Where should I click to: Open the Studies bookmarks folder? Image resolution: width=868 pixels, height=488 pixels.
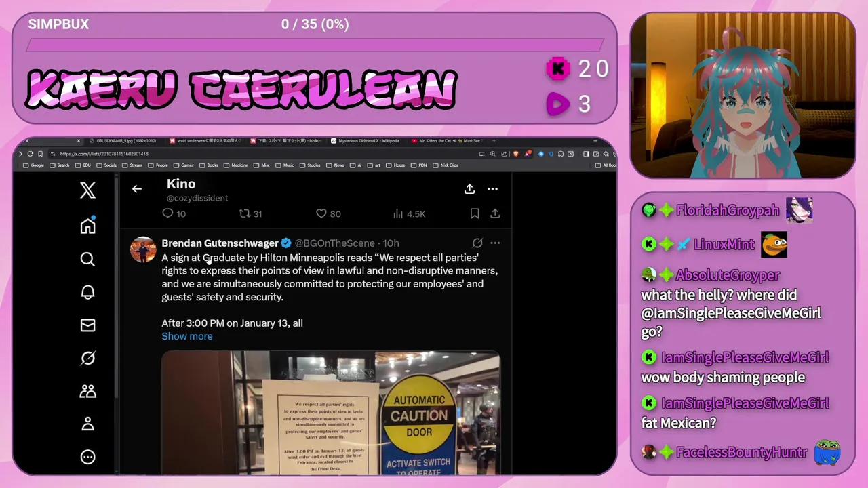tap(310, 165)
